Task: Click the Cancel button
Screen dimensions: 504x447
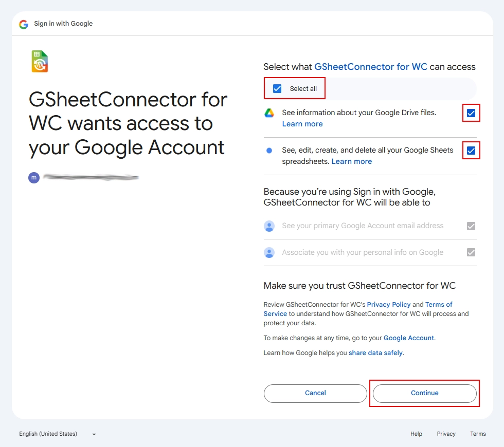Action: point(315,393)
